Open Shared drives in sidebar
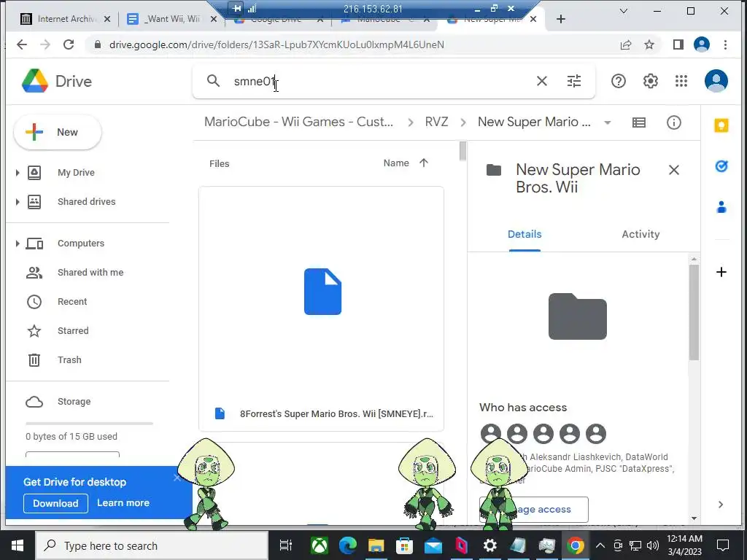Screen dimensions: 747x560 coord(86,202)
